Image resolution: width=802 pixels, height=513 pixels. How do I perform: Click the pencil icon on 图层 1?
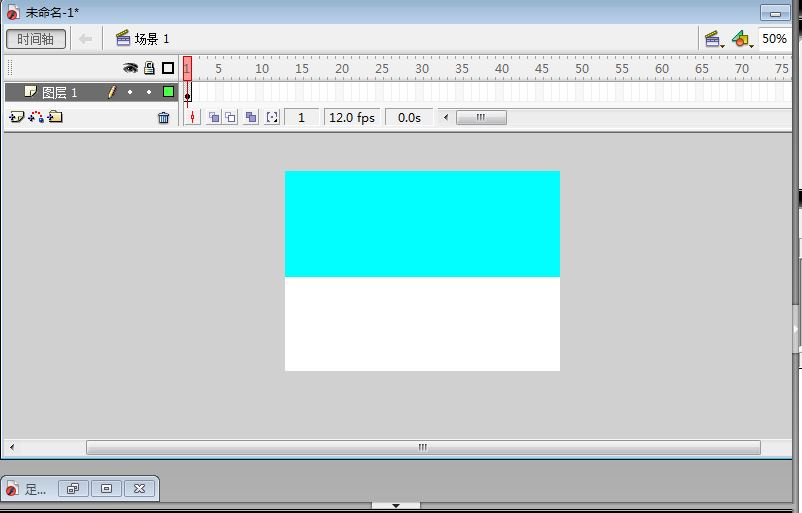click(112, 92)
